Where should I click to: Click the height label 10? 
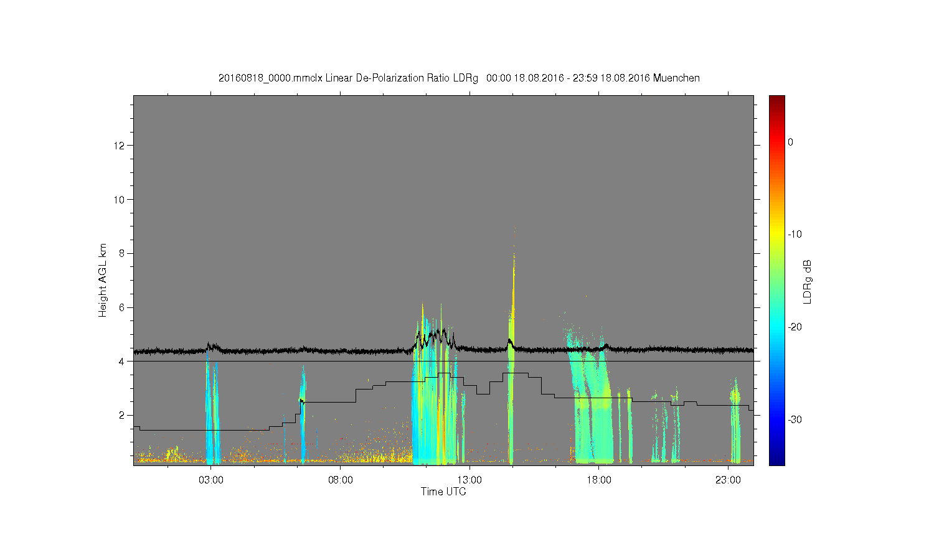(120, 200)
